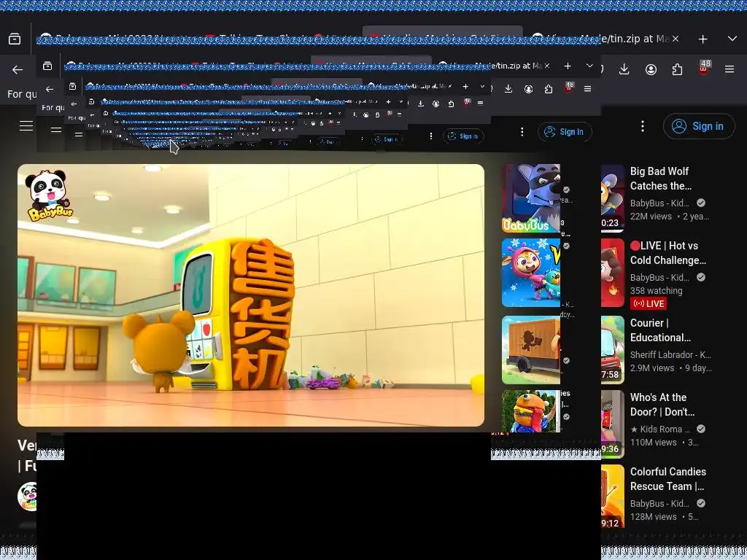
Task: Add new tab in third nested window
Action: [465, 86]
